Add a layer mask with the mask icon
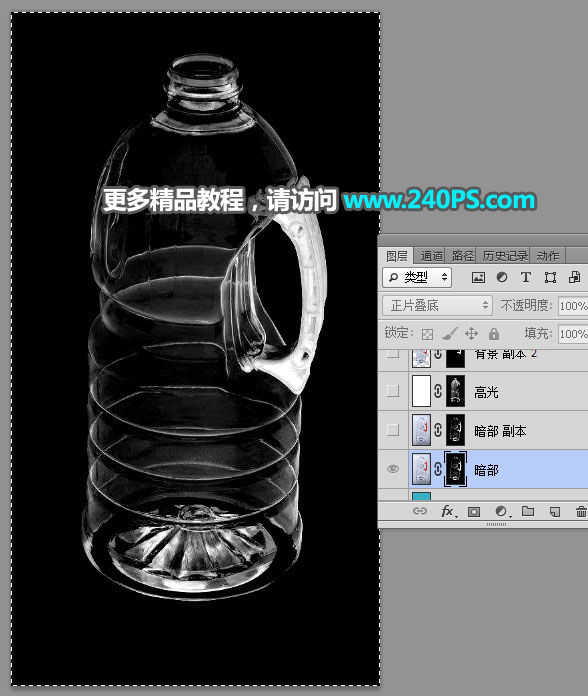 474,512
